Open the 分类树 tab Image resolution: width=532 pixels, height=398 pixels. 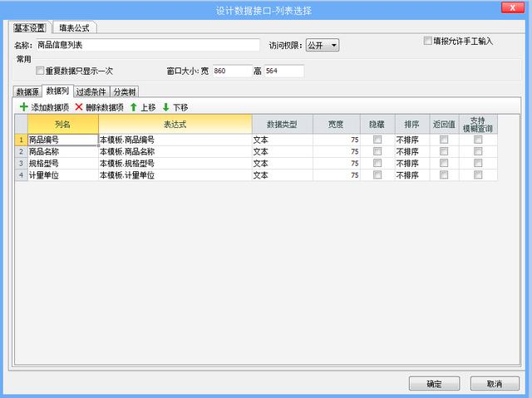(x=125, y=91)
